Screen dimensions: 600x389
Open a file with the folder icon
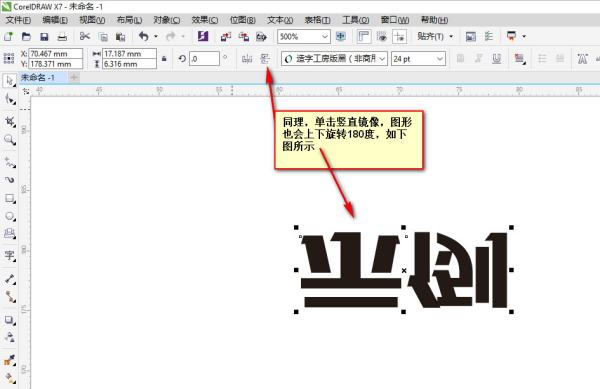click(26, 37)
